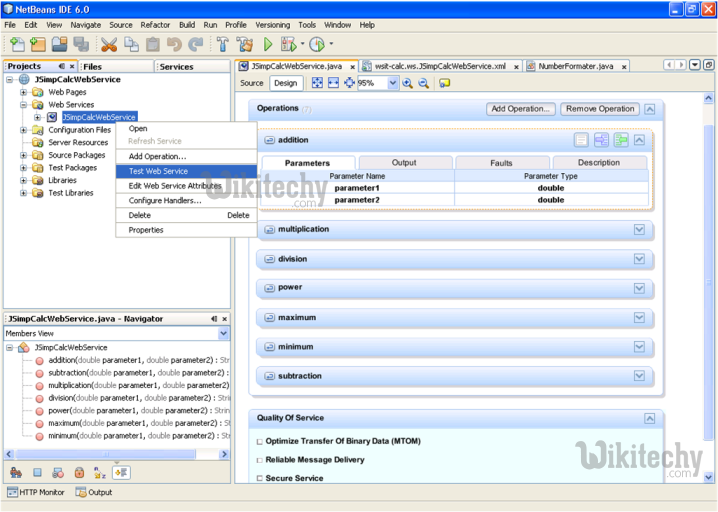Click the New File toolbar icon
This screenshot has width=718, height=512.
click(x=17, y=44)
